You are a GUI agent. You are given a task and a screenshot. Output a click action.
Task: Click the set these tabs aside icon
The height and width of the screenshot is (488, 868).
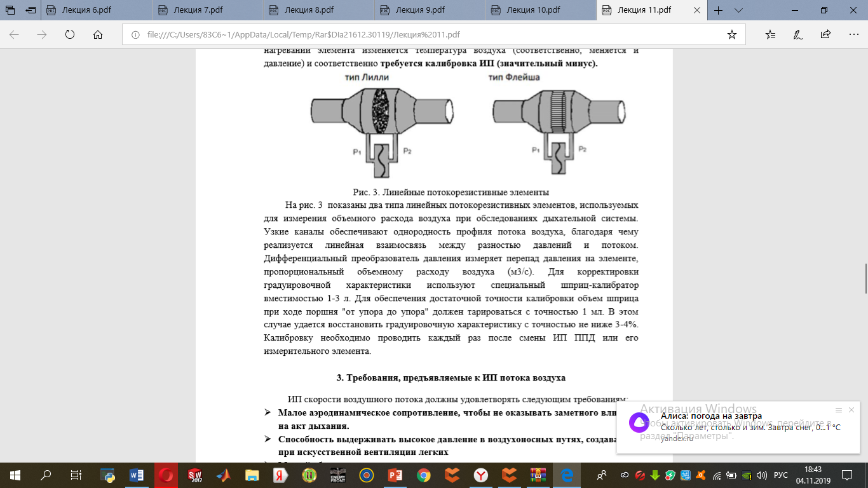31,10
